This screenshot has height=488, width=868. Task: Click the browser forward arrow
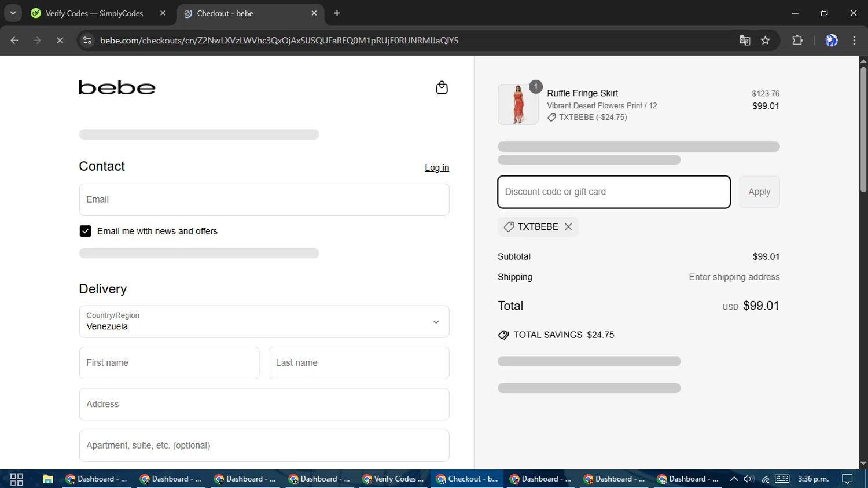tap(37, 41)
